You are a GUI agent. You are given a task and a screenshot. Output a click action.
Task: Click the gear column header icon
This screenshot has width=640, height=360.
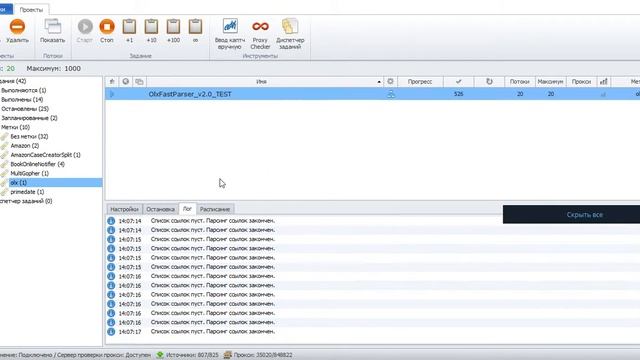391,82
